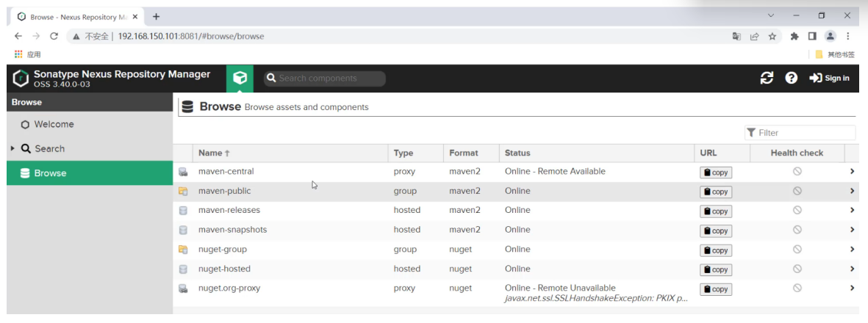
Task: Open the nuget-group repository name
Action: (223, 250)
